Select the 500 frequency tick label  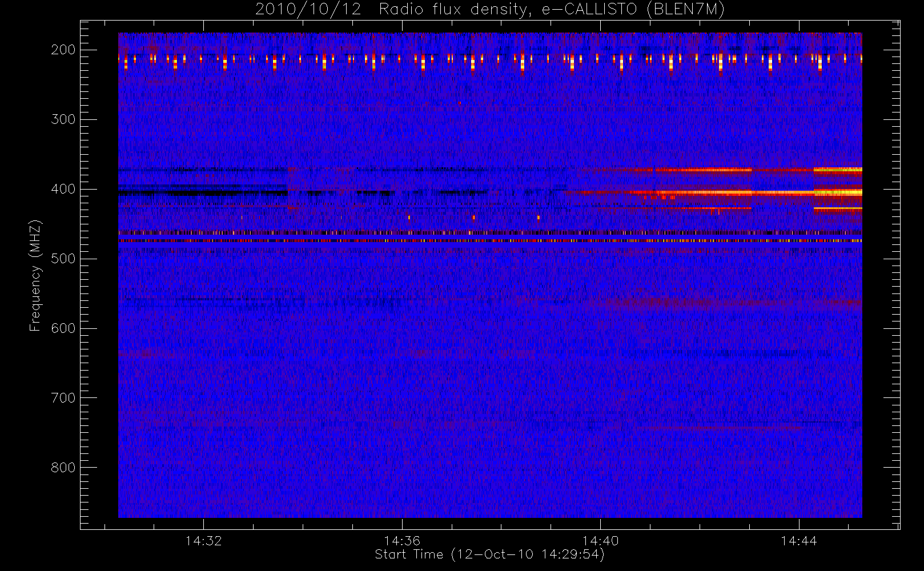click(x=63, y=259)
